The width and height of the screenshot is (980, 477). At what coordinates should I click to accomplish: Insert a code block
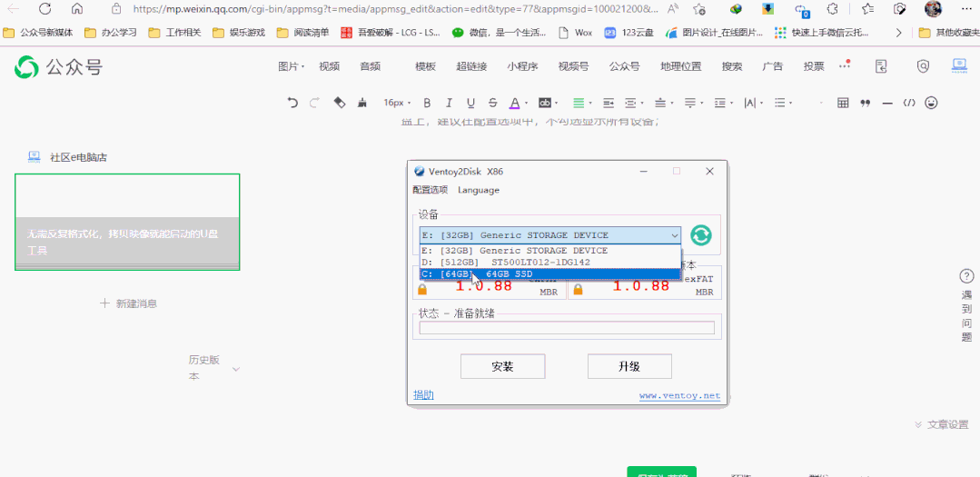pos(909,104)
